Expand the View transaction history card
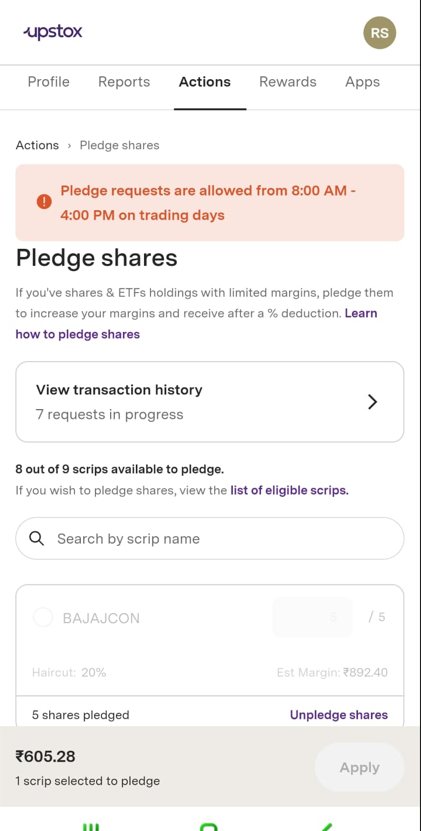 (210, 402)
